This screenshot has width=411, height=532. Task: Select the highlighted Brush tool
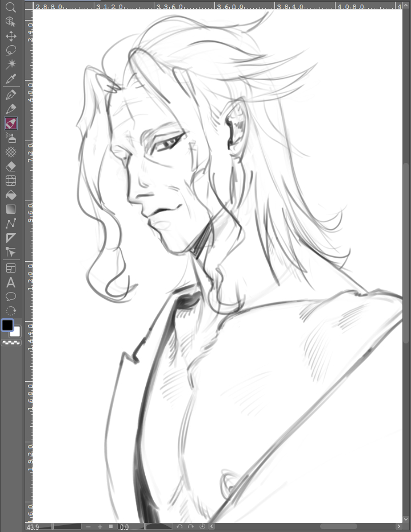(x=10, y=123)
